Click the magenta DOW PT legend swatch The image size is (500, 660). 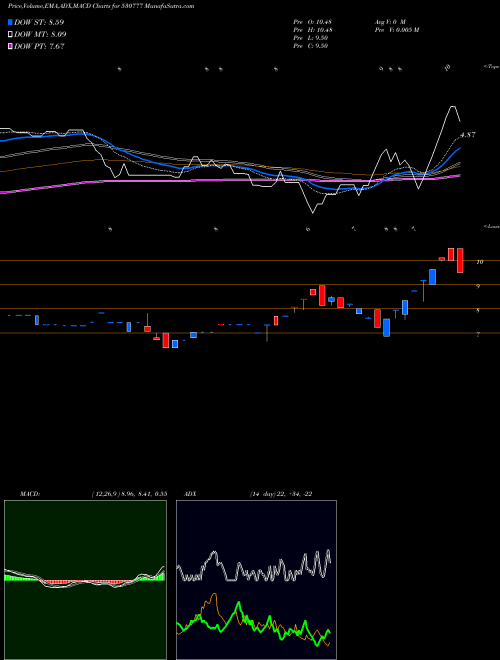tap(10, 47)
